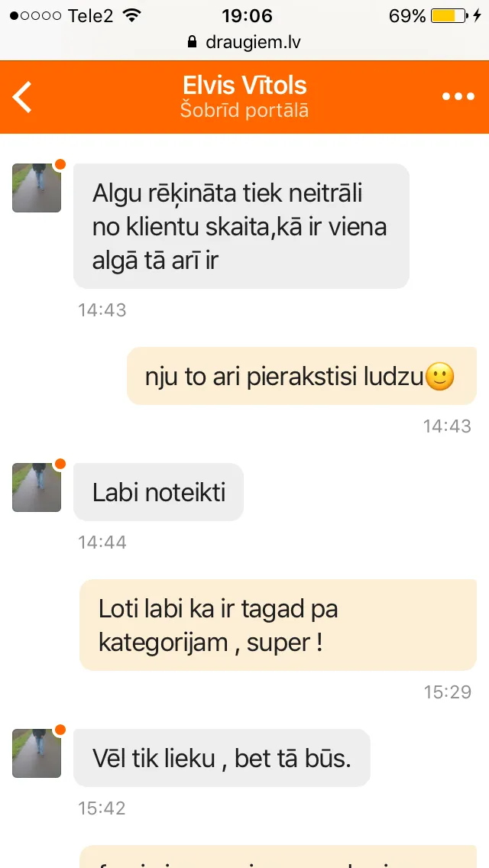
Task: Open Elvis Vītols profile from header
Action: click(244, 86)
